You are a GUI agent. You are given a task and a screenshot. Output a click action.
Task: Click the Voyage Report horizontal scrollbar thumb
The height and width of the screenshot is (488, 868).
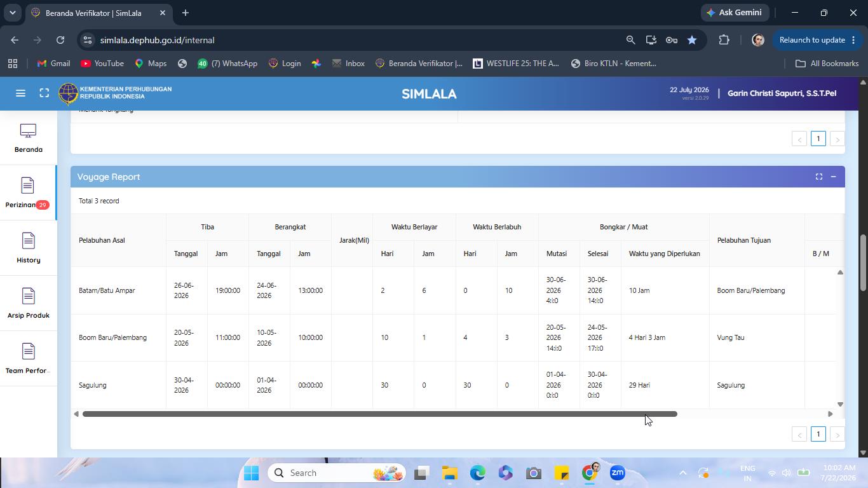[380, 414]
